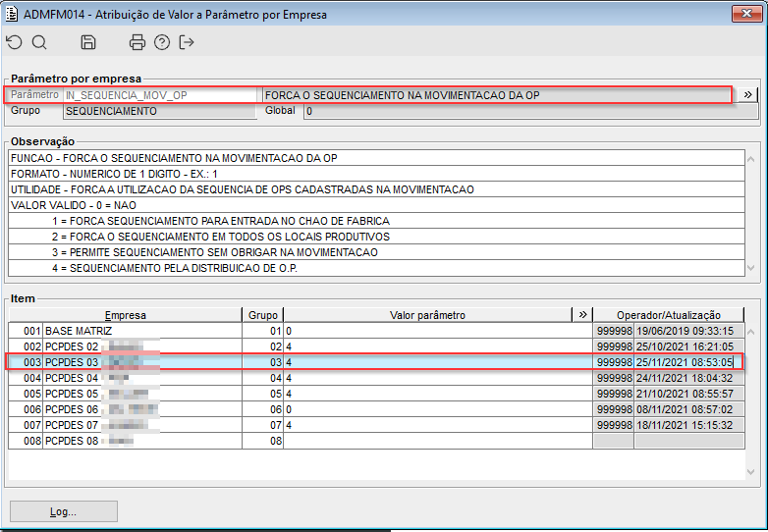Click Valor parâmetro cell of BASE MATRIZ row
Screen dimensions: 768x532
[438, 331]
